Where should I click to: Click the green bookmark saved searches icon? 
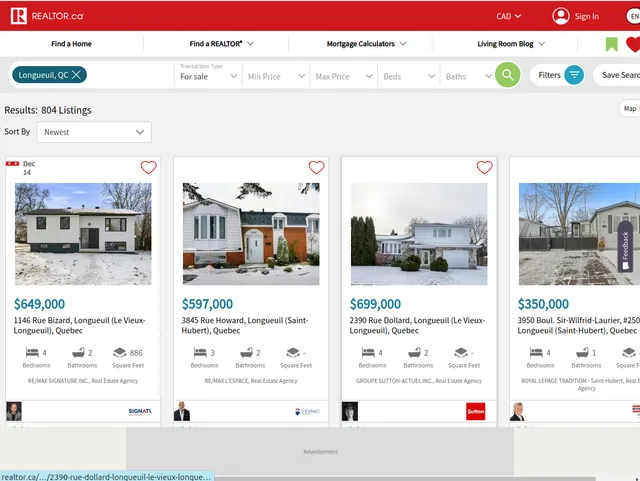611,44
